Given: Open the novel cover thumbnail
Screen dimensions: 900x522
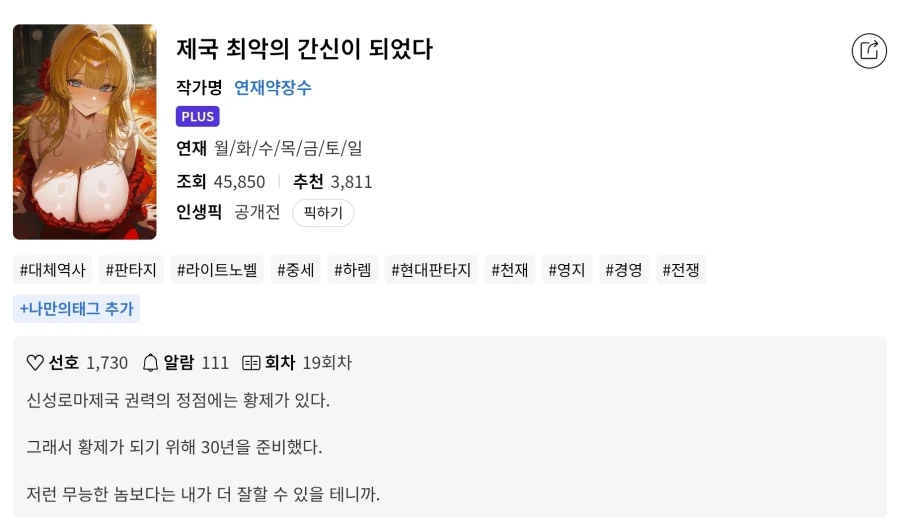Looking at the screenshot, I should pos(85,132).
